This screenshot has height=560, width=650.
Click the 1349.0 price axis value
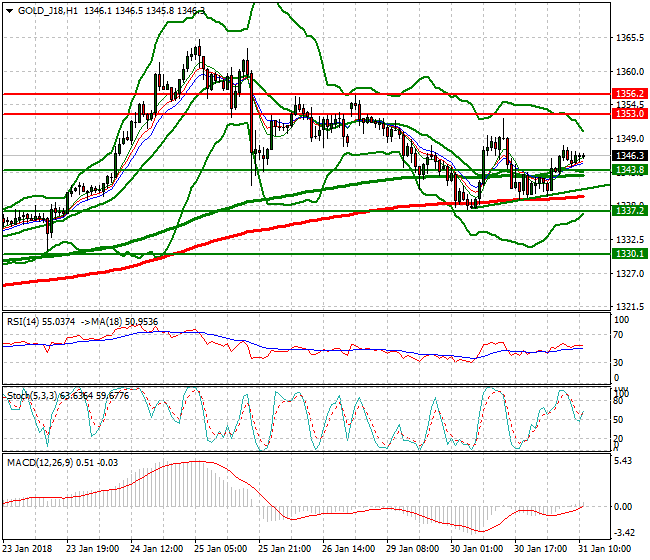(x=630, y=138)
